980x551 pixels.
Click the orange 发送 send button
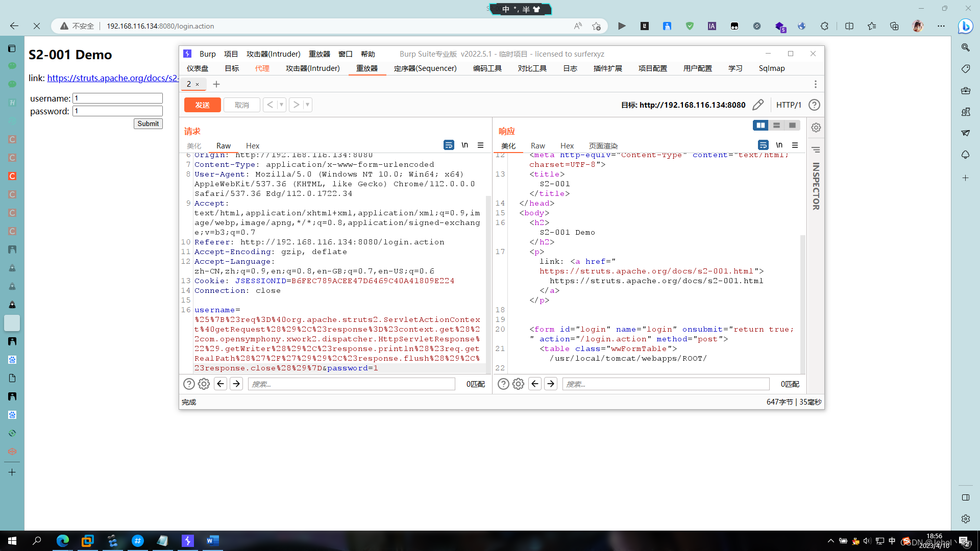[202, 105]
